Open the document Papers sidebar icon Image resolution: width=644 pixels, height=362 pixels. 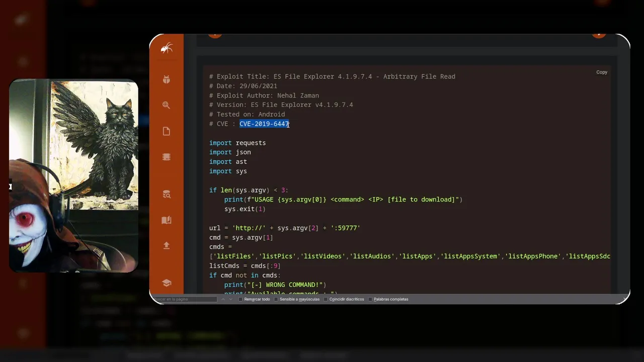tap(167, 131)
